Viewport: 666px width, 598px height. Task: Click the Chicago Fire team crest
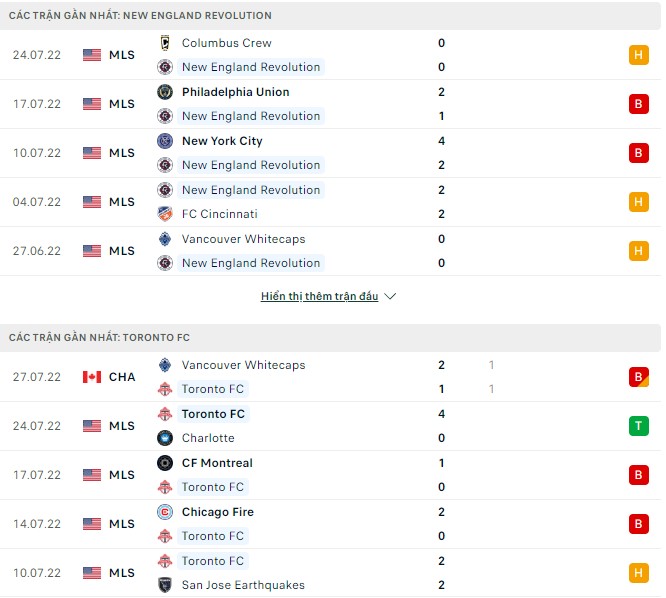165,512
